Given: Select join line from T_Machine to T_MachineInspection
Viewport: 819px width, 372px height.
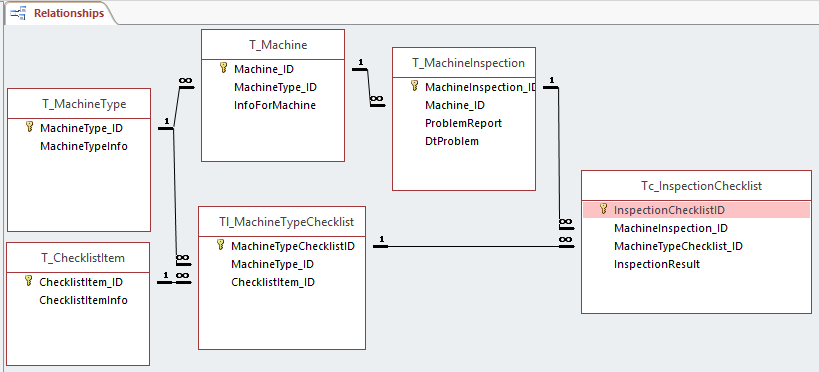Looking at the screenshot, I should pyautogui.click(x=369, y=87).
